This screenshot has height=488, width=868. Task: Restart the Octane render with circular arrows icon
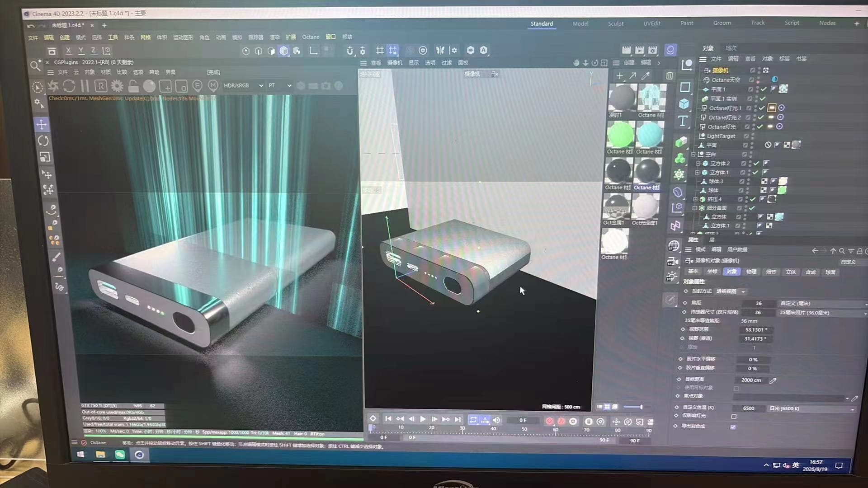69,86
